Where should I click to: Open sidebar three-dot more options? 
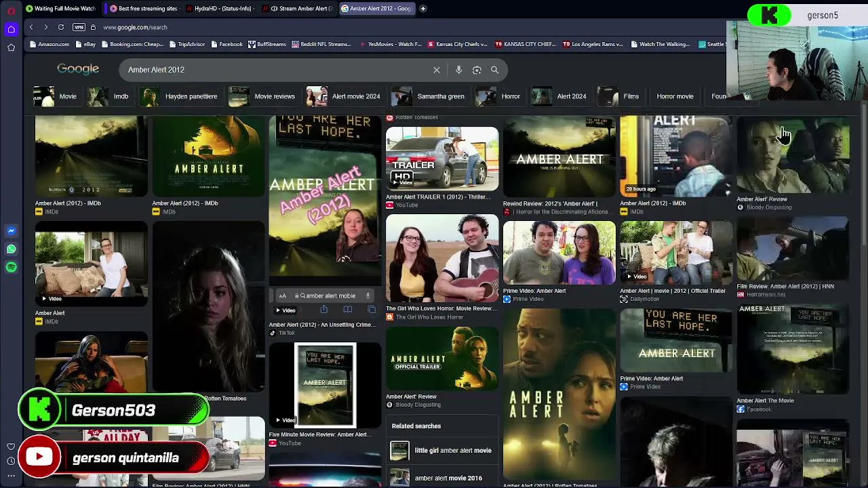tap(11, 476)
